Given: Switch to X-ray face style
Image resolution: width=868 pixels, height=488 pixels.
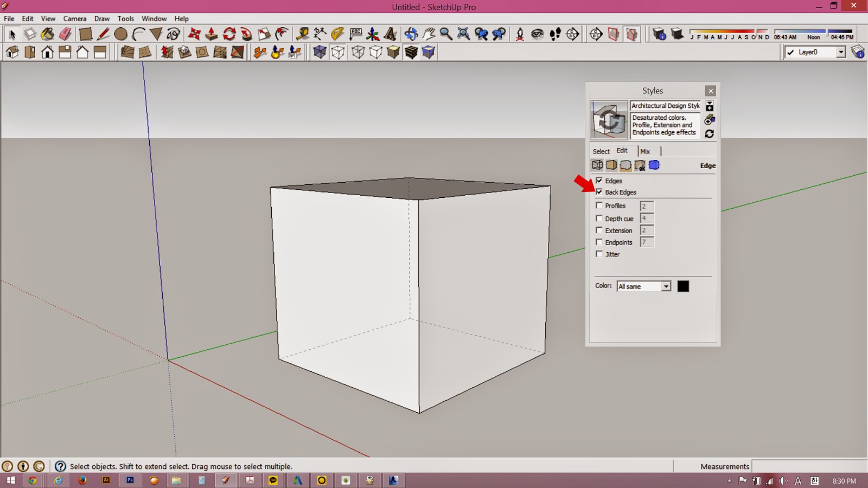Looking at the screenshot, I should point(319,52).
